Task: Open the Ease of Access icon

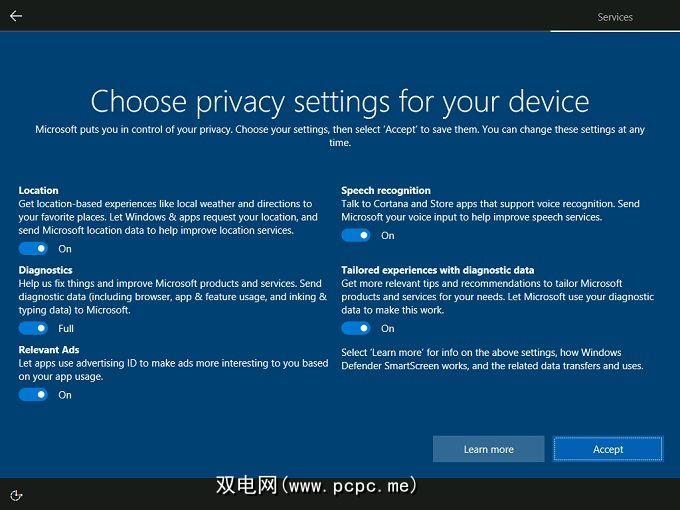Action: (16, 494)
